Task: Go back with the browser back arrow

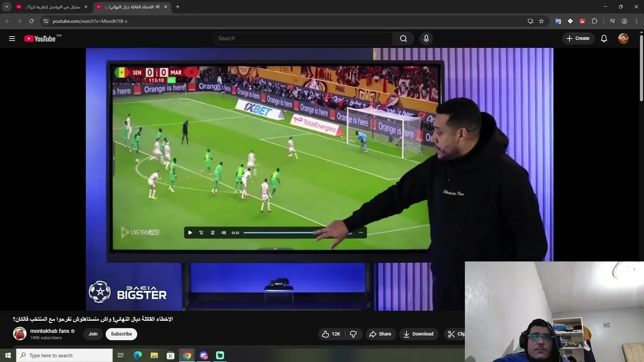Action: (7, 21)
